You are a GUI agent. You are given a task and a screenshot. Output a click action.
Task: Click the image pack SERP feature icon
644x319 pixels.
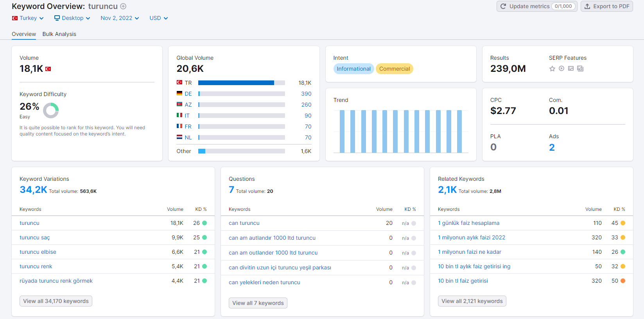[580, 69]
